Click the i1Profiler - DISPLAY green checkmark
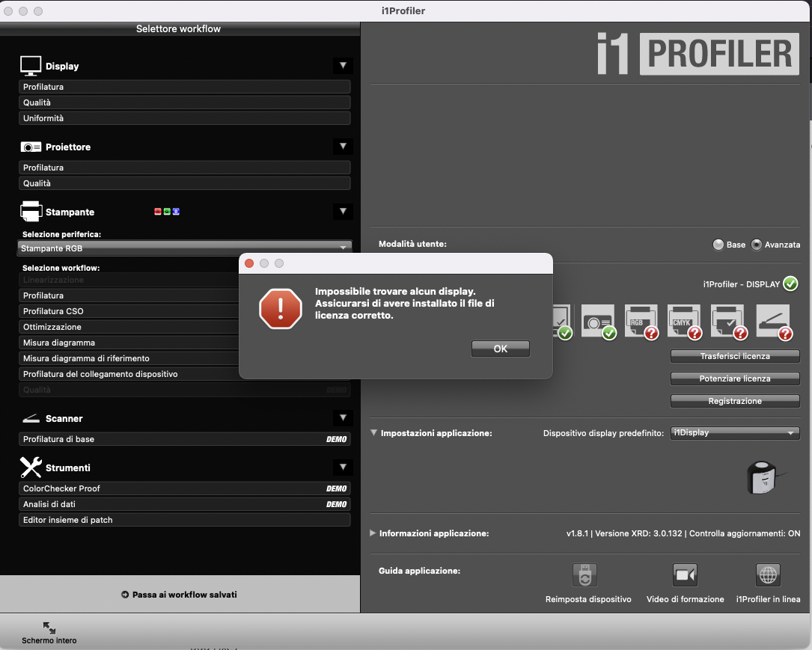Viewport: 812px width, 650px height. (x=790, y=283)
